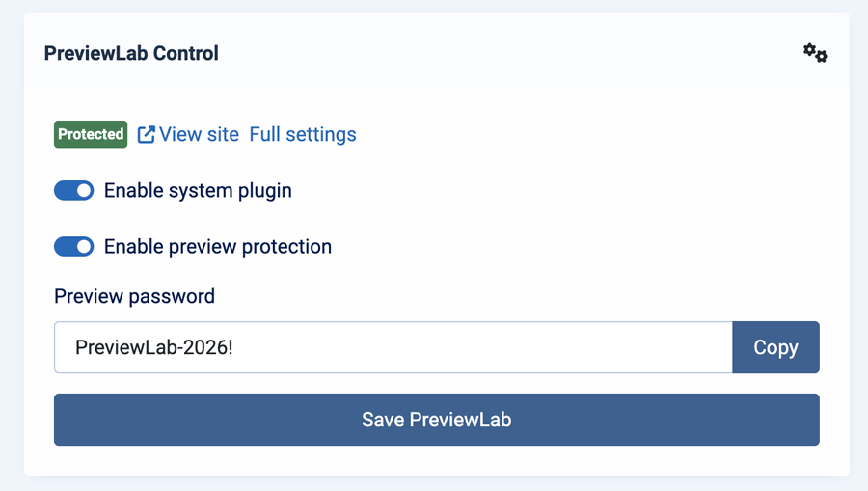Click the "Preview password" field label
The height and width of the screenshot is (491, 868).
coord(134,296)
